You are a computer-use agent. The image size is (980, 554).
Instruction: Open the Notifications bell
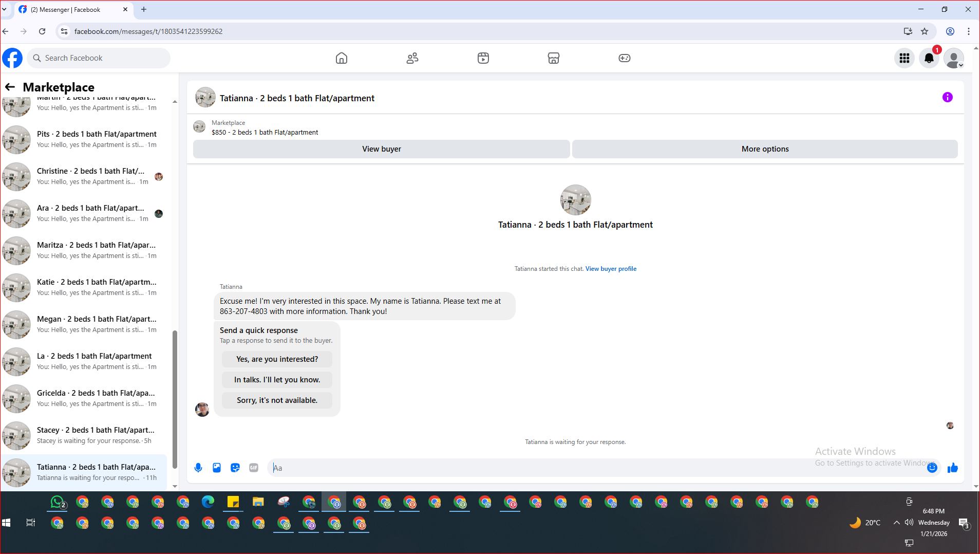(x=929, y=58)
